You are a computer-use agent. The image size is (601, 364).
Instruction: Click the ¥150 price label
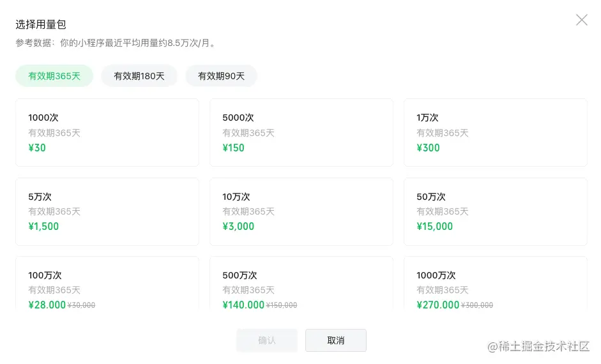pos(234,148)
